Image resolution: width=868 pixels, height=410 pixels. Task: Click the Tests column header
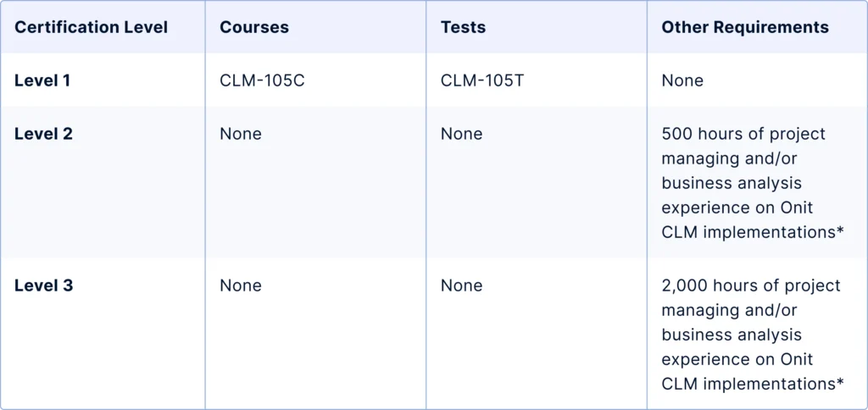(464, 27)
